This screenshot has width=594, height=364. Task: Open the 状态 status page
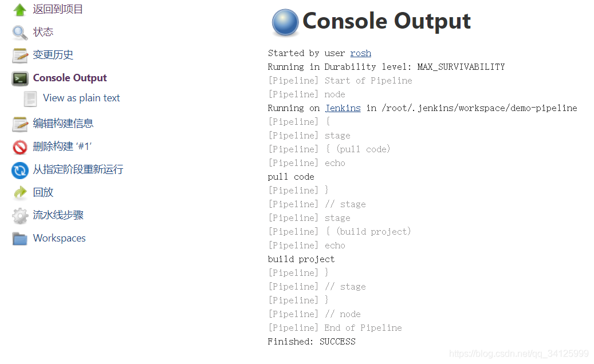point(43,32)
